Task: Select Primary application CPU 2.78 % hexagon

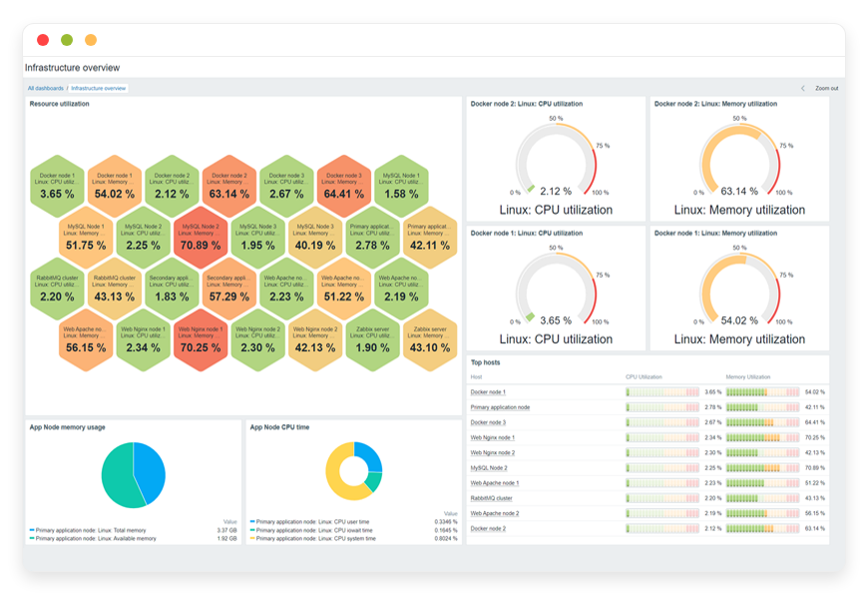Action: click(x=372, y=238)
